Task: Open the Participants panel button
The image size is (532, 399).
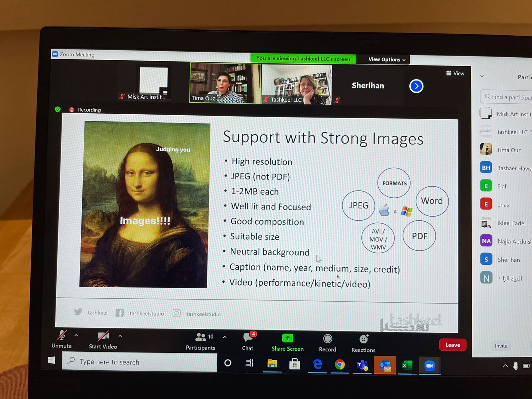Action: [200, 341]
